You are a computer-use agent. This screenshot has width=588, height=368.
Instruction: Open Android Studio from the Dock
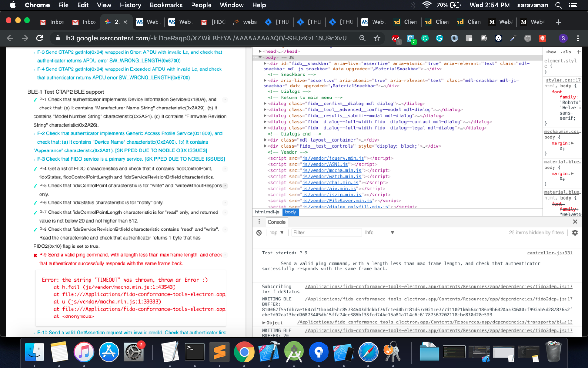[x=294, y=352]
